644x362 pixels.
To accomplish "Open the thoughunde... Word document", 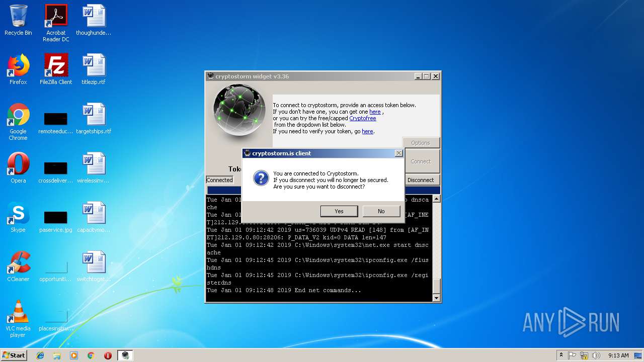I will 94,20.
